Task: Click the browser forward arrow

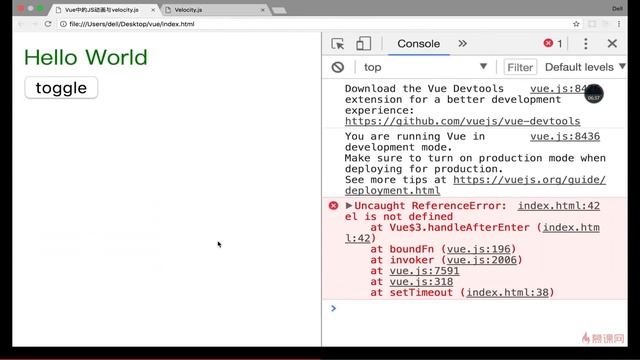Action: [34, 24]
